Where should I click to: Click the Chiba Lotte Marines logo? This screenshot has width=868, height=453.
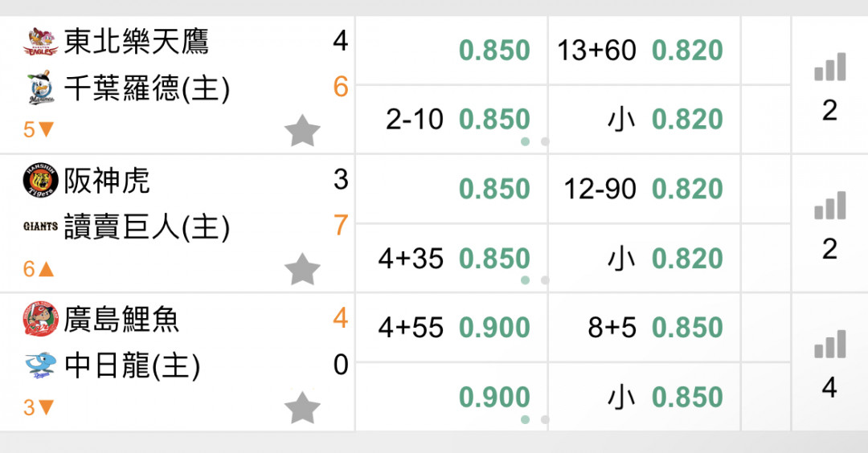coord(40,88)
